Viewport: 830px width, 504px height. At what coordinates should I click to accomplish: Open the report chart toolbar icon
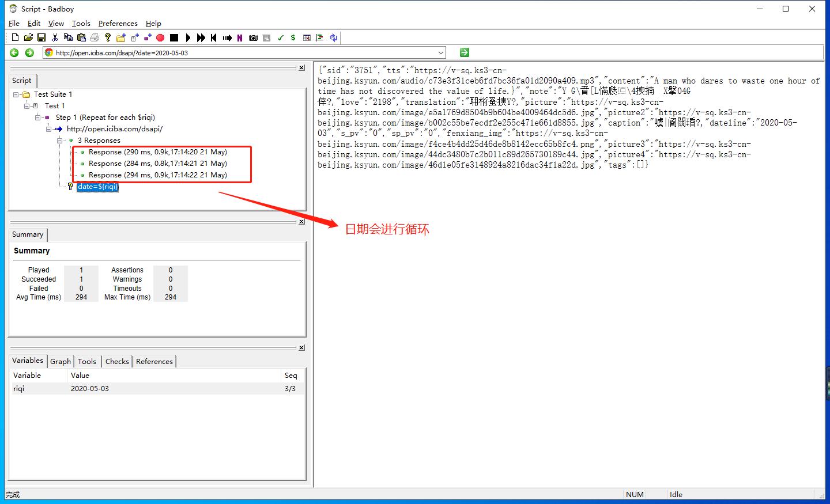[x=320, y=37]
